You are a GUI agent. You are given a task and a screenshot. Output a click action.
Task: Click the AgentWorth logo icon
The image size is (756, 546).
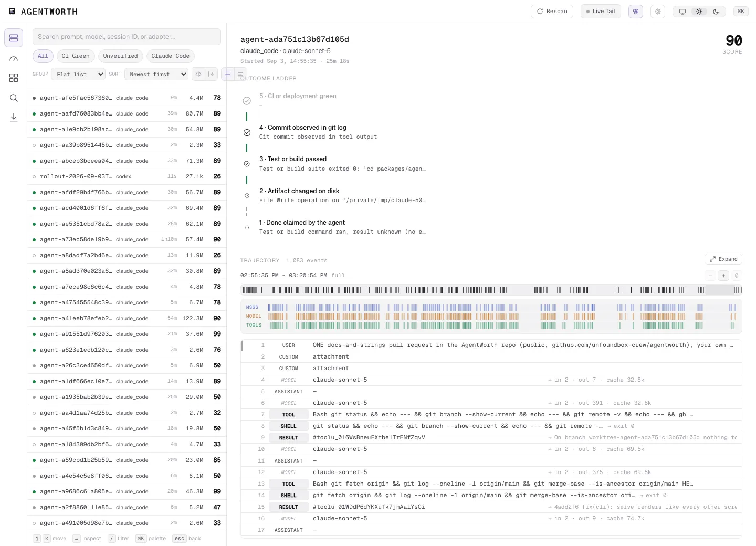coord(12,11)
